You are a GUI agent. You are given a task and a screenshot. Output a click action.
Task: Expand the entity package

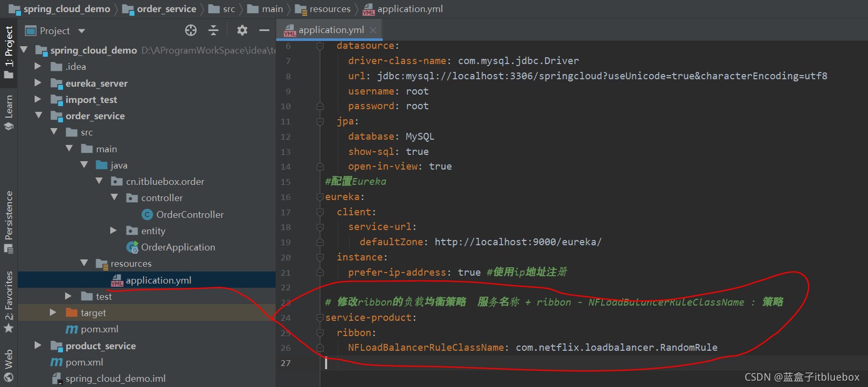[113, 231]
